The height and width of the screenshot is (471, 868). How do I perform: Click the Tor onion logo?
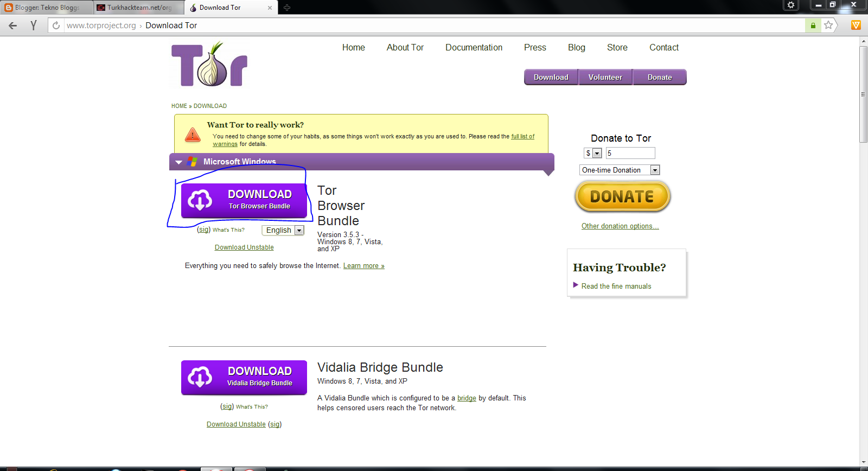pyautogui.click(x=209, y=64)
